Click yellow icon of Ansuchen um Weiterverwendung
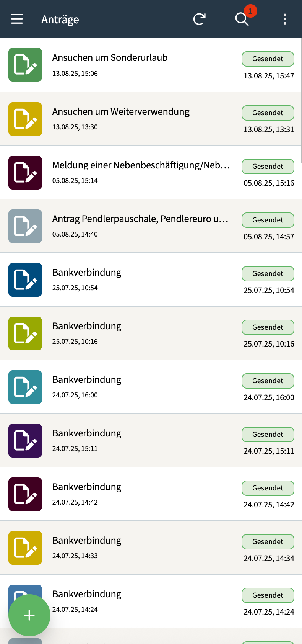 pos(25,119)
